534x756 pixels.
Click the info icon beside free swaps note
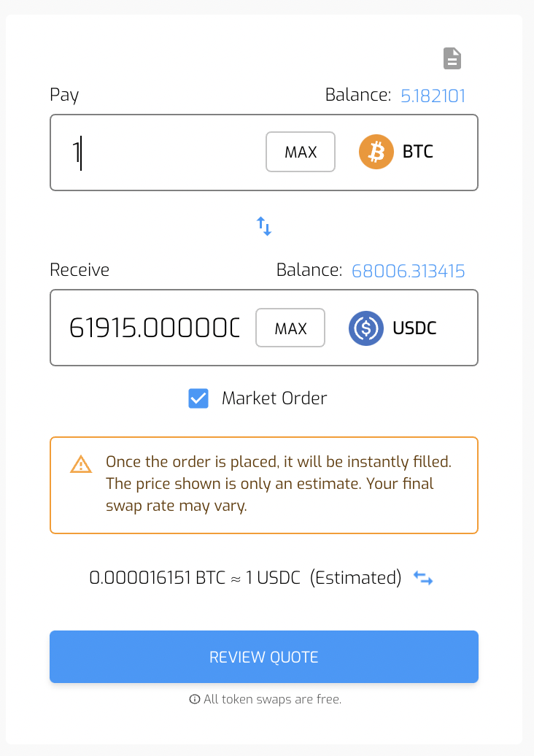[194, 699]
